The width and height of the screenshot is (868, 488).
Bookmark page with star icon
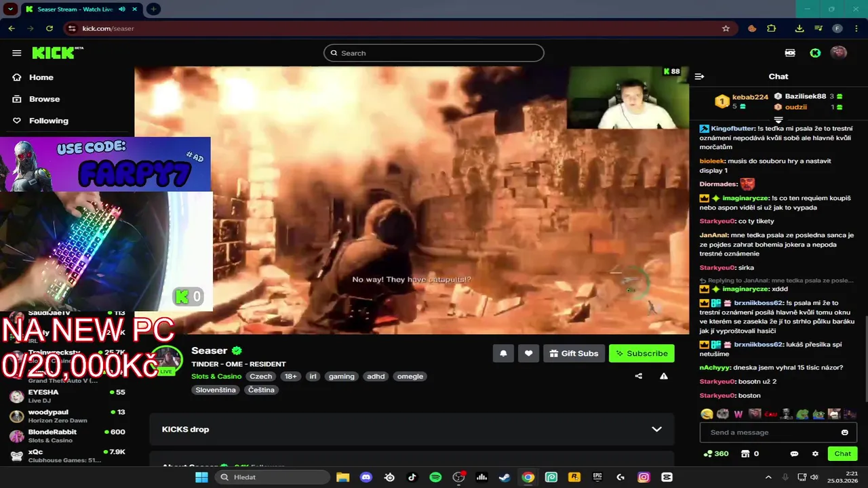click(x=726, y=28)
